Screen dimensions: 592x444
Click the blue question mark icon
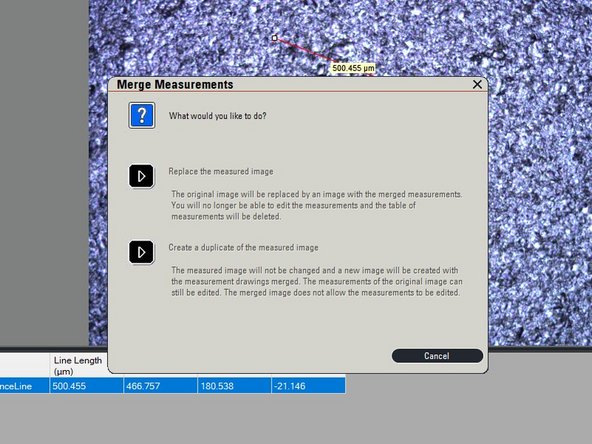[142, 115]
